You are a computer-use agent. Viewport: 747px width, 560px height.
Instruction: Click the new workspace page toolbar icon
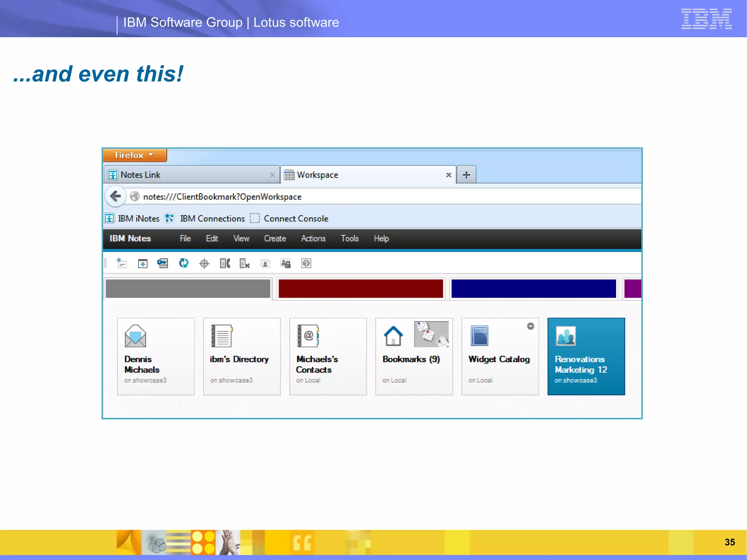point(143,263)
